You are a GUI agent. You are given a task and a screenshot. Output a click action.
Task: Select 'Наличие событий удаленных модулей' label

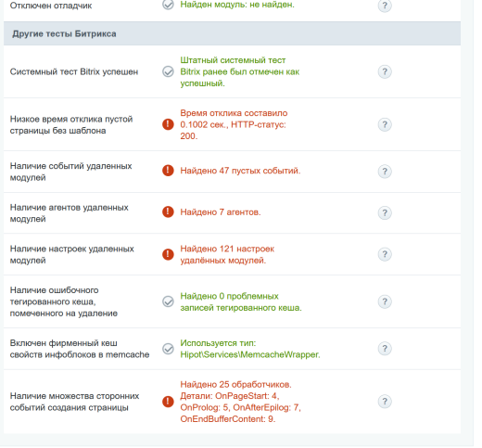tap(71, 172)
